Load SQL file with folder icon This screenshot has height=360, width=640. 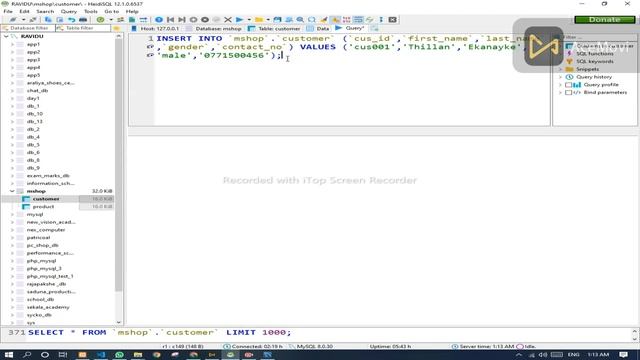tap(259, 20)
